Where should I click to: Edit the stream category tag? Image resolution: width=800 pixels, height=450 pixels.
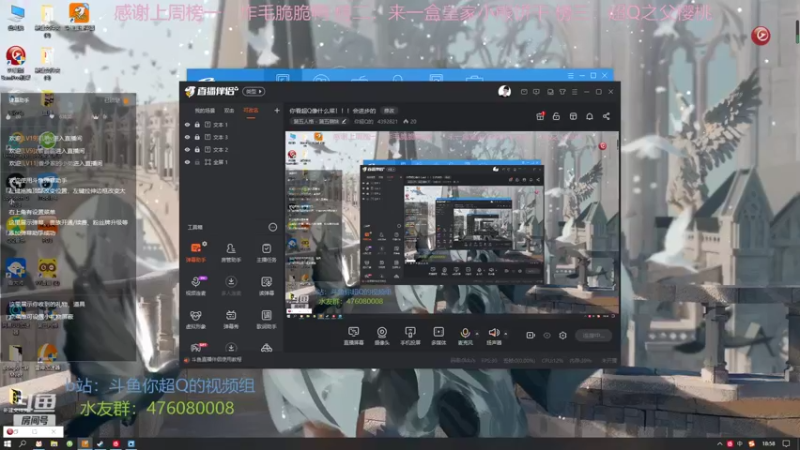(x=319, y=121)
